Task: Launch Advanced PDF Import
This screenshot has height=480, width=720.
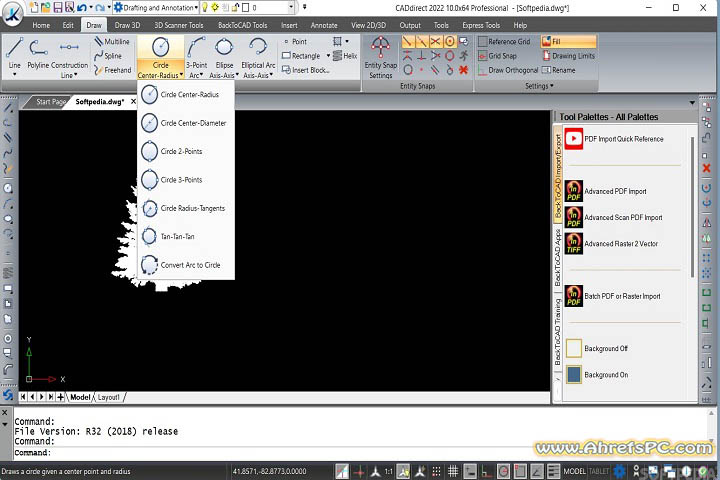Action: tap(606, 191)
